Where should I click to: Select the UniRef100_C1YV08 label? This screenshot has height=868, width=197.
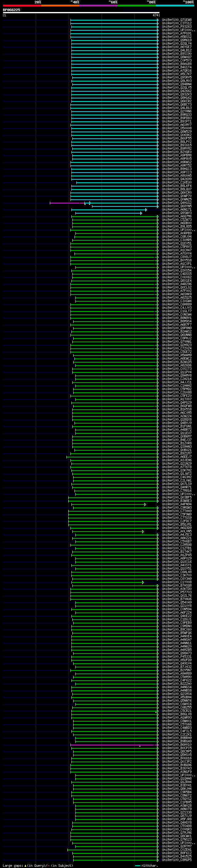pyautogui.click(x=176, y=582)
